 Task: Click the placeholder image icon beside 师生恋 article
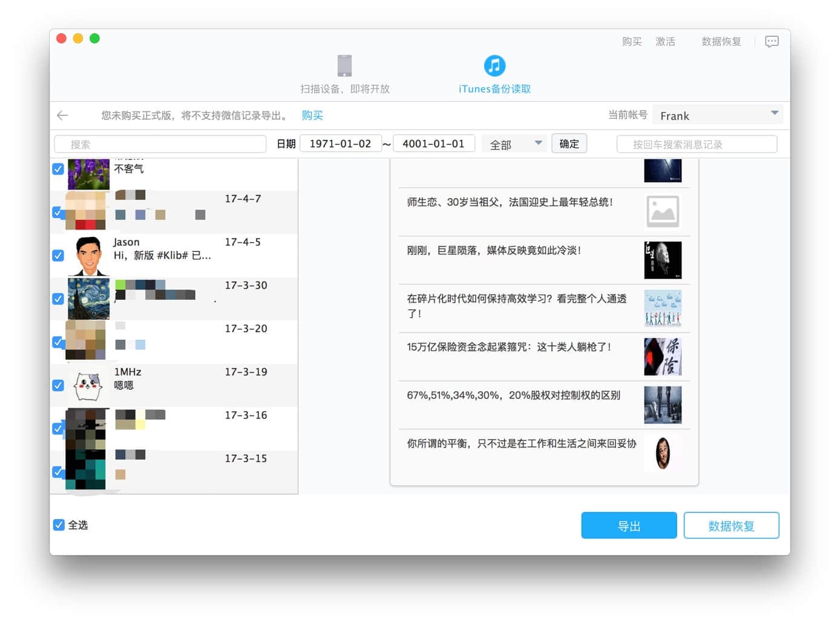click(x=663, y=211)
